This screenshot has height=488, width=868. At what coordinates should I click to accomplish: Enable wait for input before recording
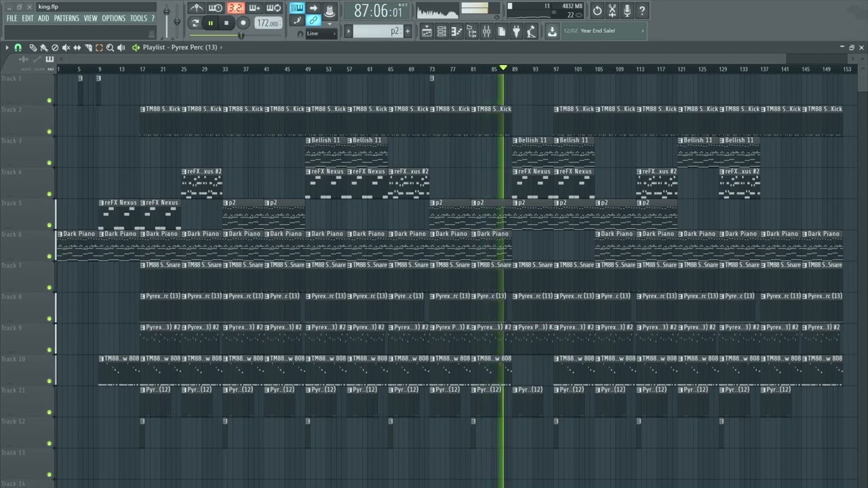pos(216,8)
